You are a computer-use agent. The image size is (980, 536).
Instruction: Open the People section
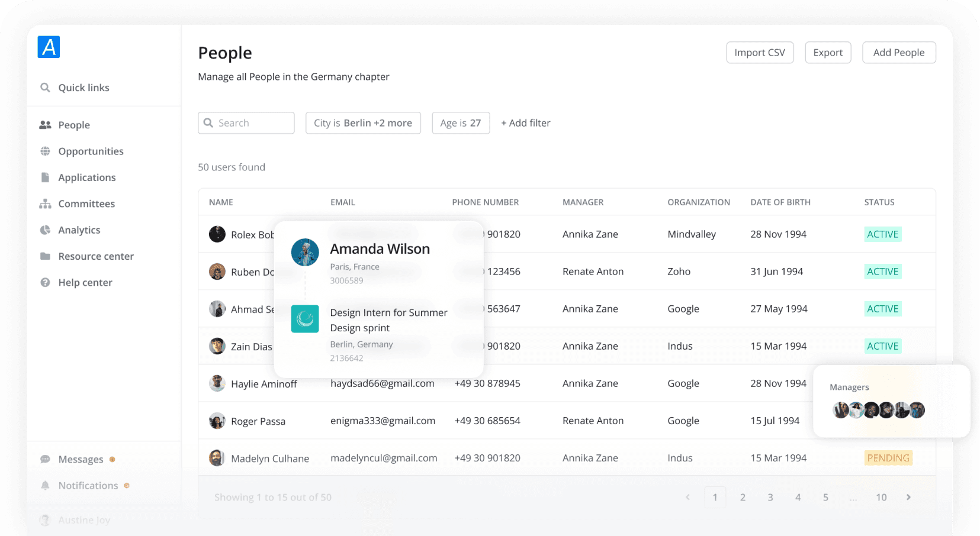pos(74,125)
